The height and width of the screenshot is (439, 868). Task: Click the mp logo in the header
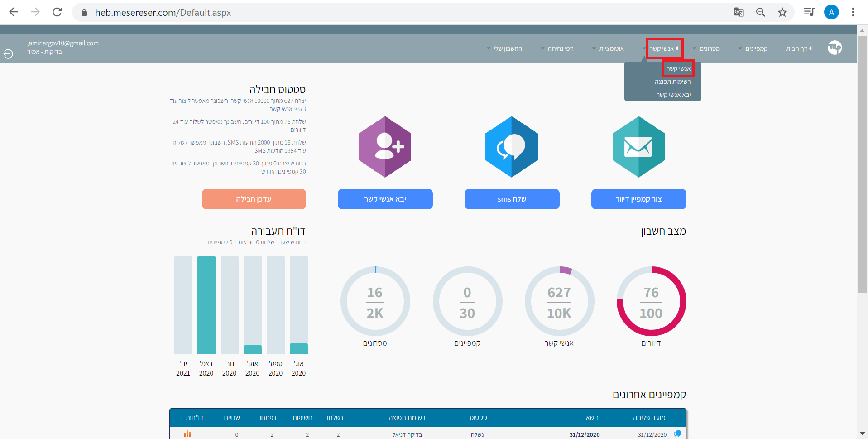[834, 48]
